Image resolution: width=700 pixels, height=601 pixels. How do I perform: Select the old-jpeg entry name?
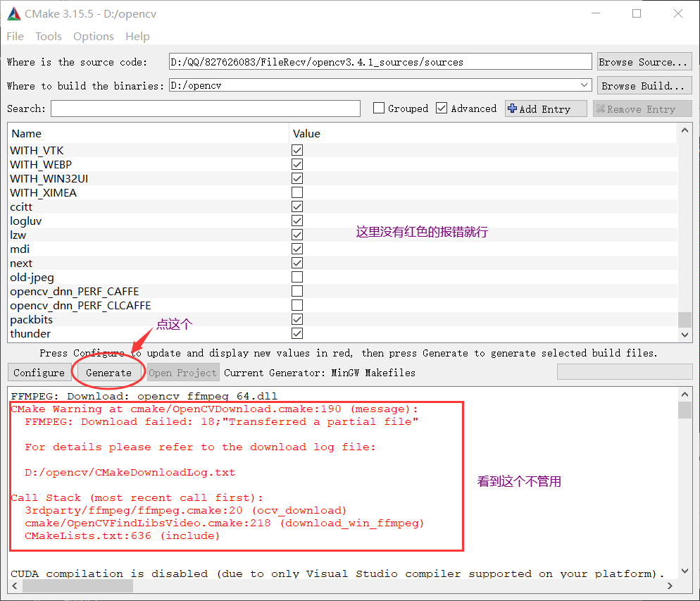click(x=32, y=278)
